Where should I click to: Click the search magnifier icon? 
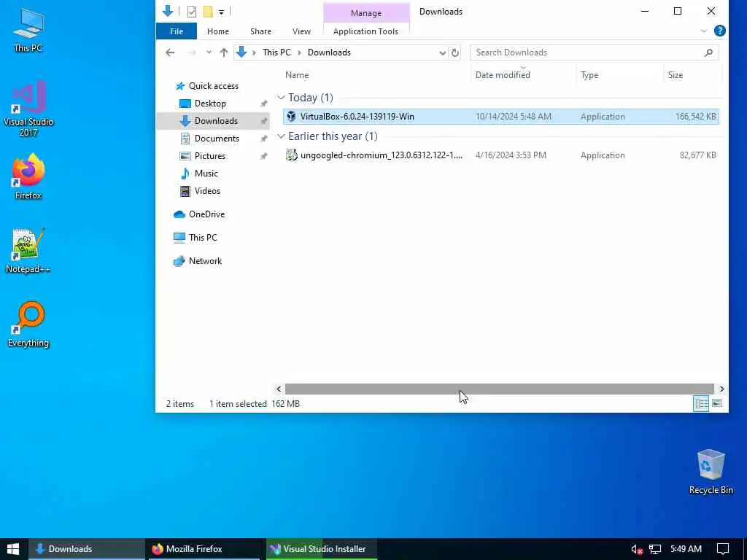708,52
